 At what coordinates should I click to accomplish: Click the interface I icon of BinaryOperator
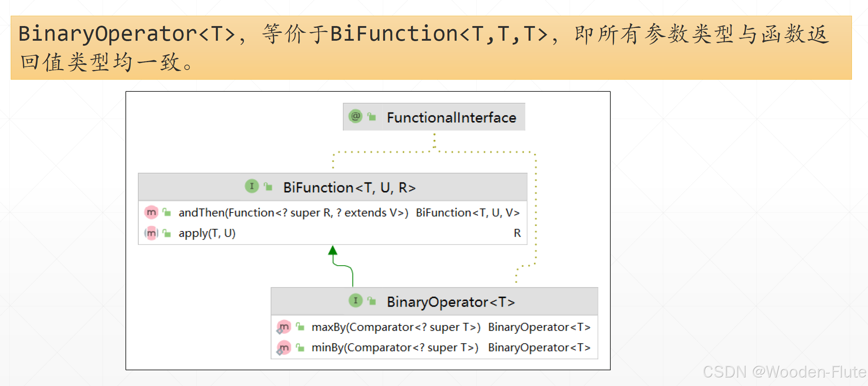(x=355, y=300)
